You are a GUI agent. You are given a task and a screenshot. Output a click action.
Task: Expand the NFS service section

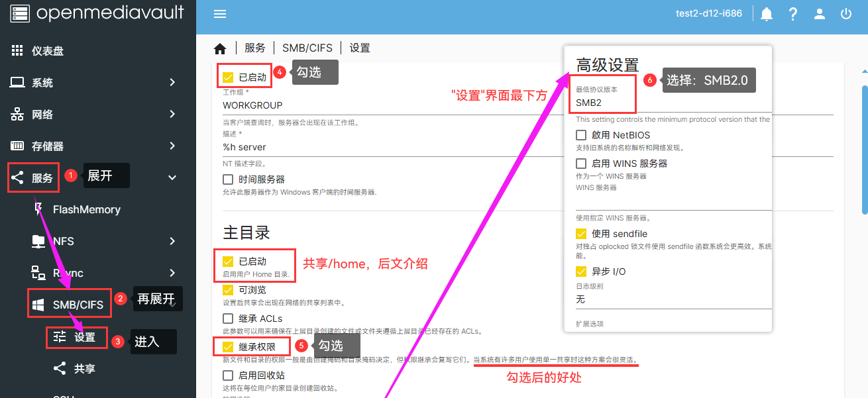tap(62, 241)
